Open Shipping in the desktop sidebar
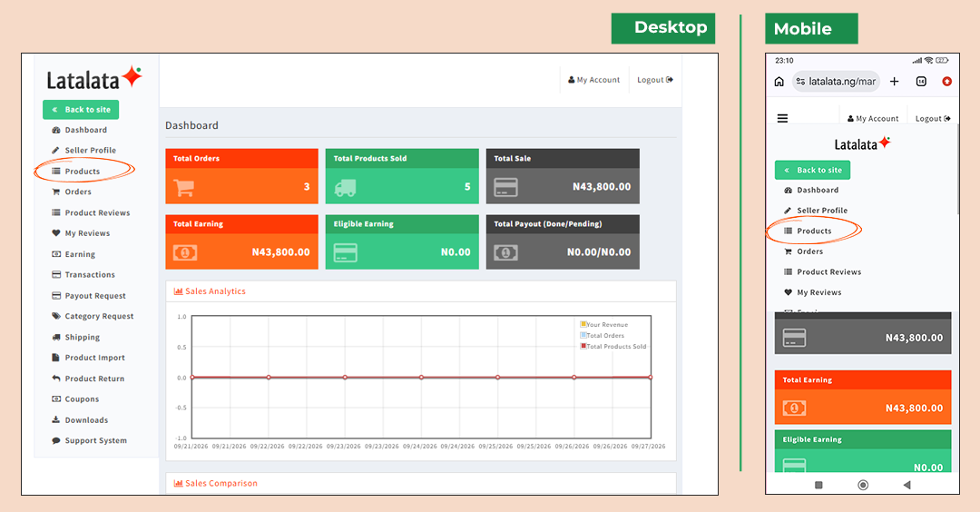 coord(76,337)
